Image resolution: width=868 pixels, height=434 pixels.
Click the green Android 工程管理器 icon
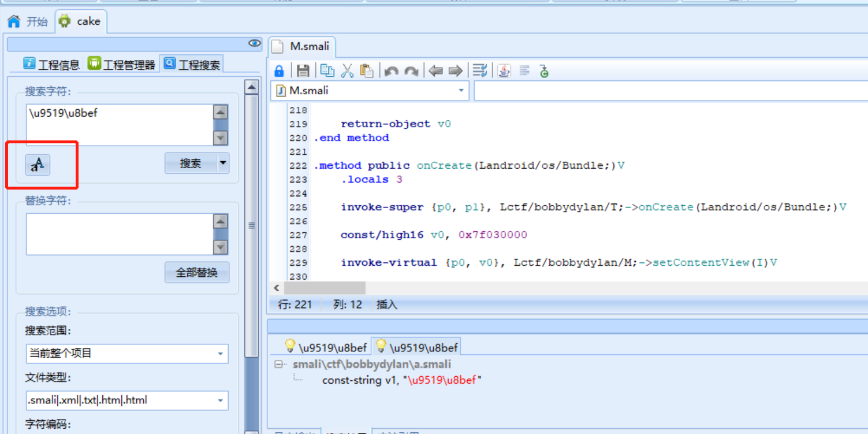coord(94,63)
